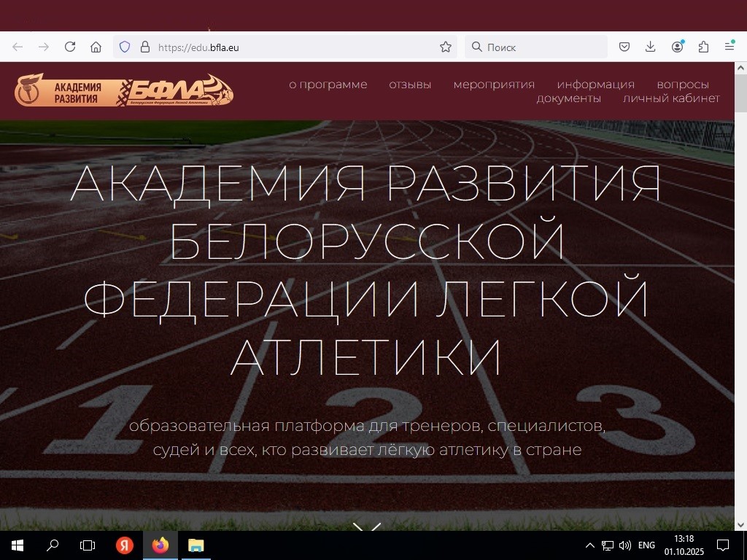Open the Firefox hamburger application menu
Image resolution: width=747 pixels, height=560 pixels.
coord(729,47)
